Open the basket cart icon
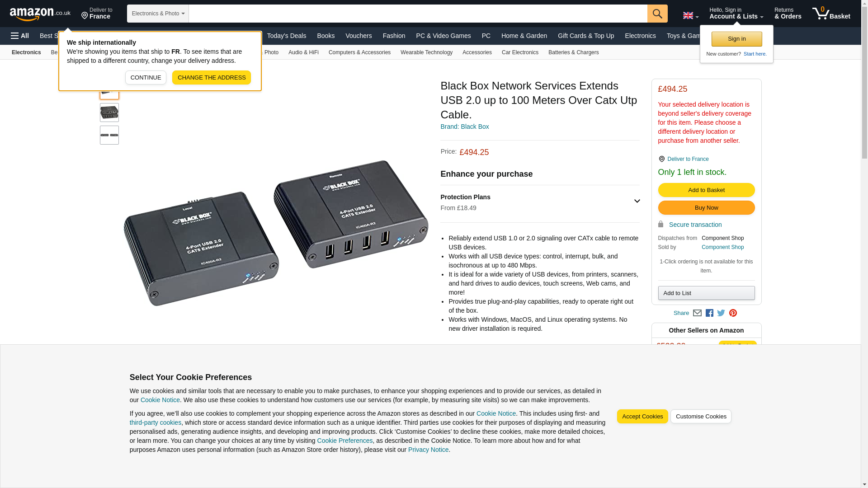 pyautogui.click(x=831, y=14)
